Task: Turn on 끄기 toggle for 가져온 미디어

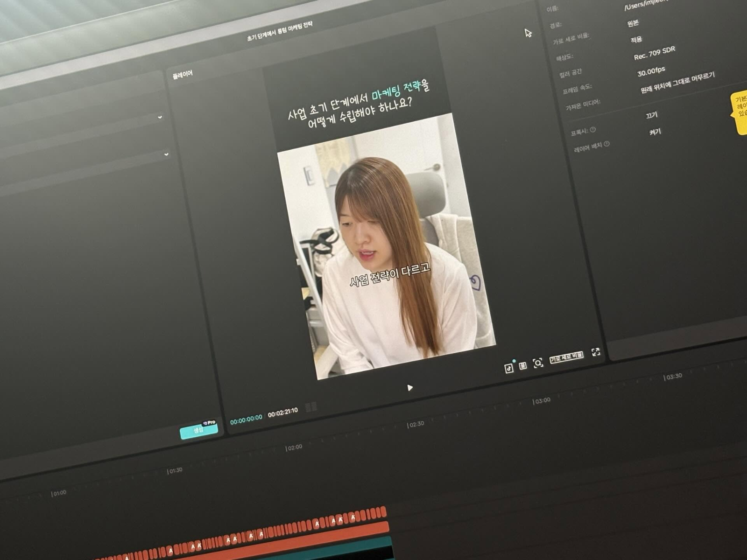Action: [652, 115]
